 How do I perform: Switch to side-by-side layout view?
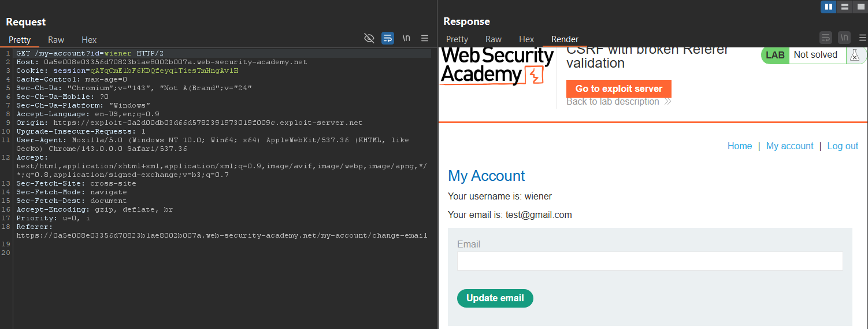coord(829,6)
